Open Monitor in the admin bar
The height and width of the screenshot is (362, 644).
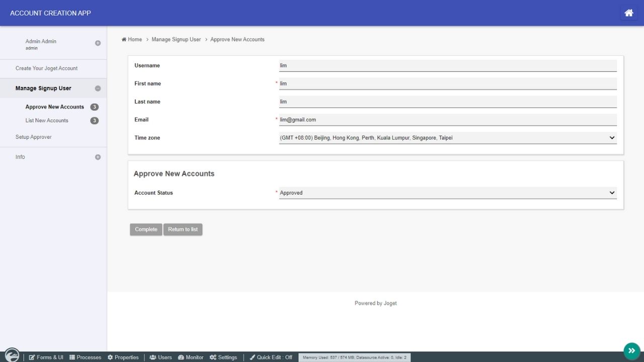coord(191,357)
